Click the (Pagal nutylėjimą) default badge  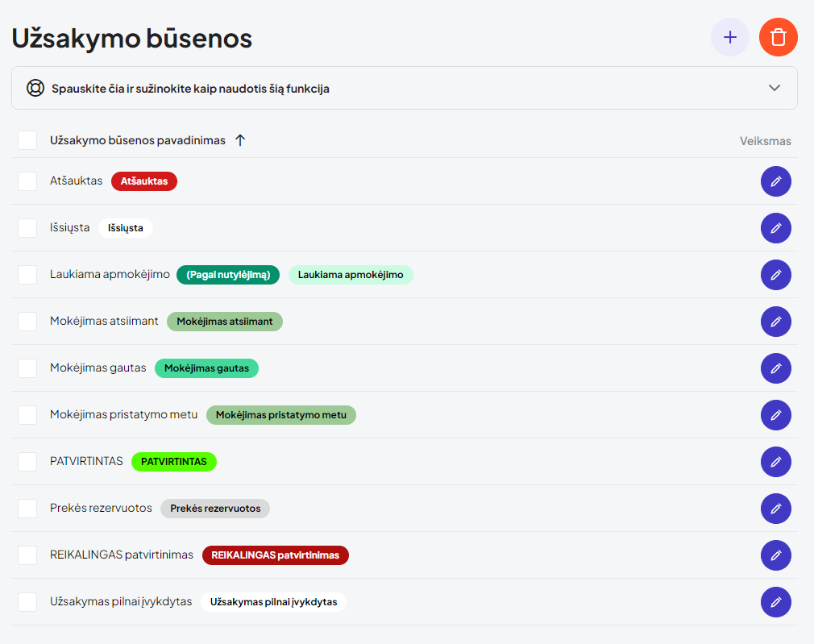point(228,275)
